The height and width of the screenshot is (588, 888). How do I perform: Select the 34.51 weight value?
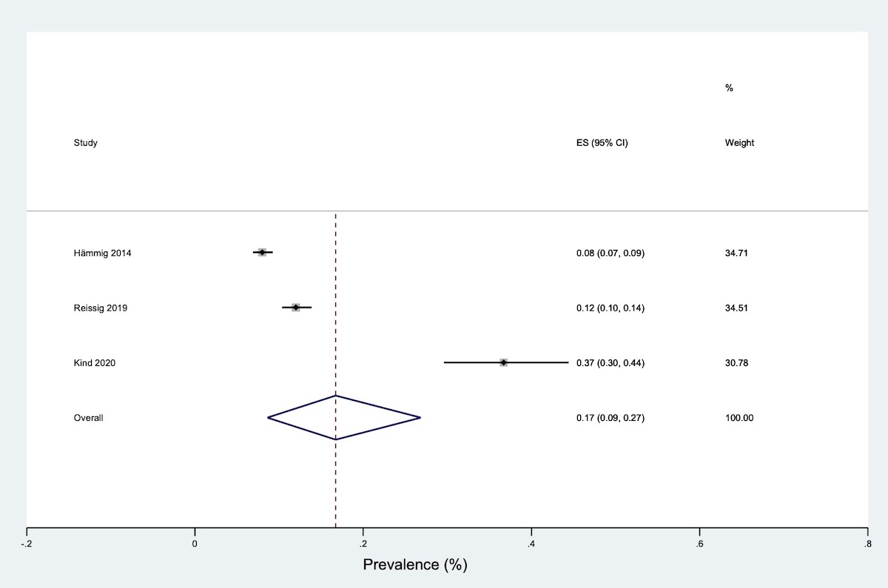738,308
